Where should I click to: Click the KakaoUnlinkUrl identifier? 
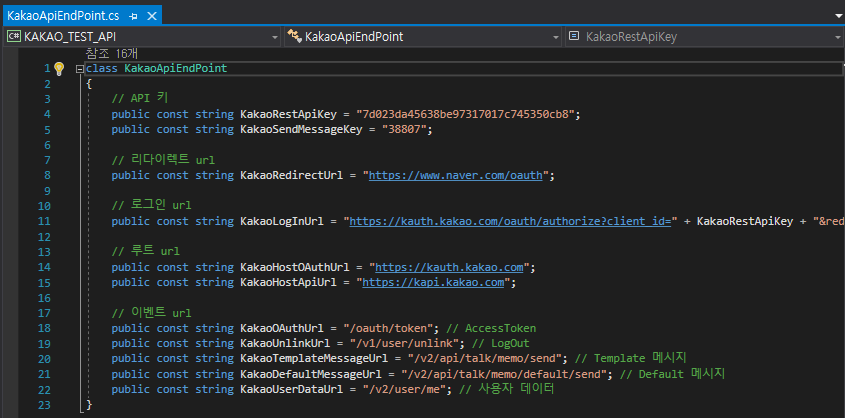[x=285, y=343]
